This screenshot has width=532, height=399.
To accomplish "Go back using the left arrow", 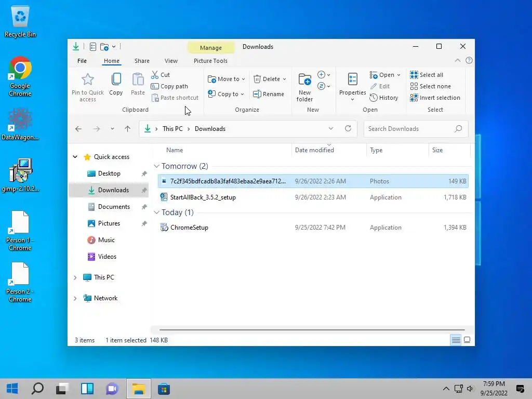I will [x=78, y=129].
